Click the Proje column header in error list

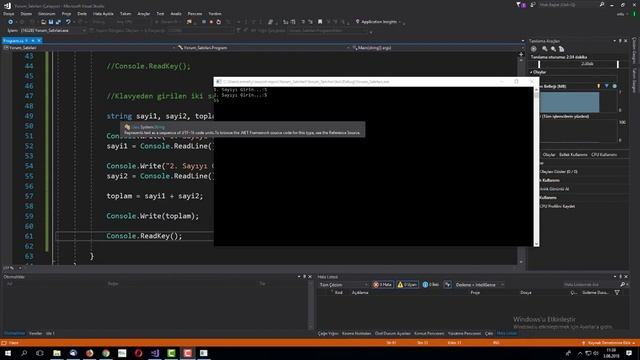coord(475,293)
